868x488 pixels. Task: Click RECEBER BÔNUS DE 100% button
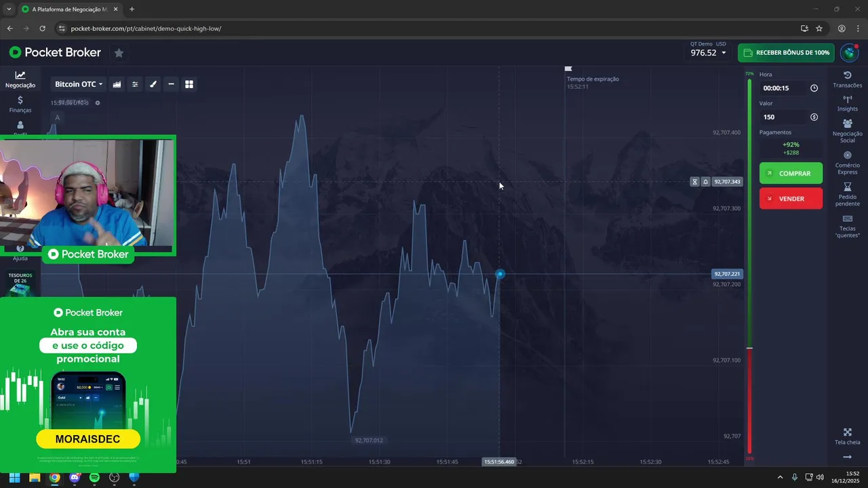[786, 53]
